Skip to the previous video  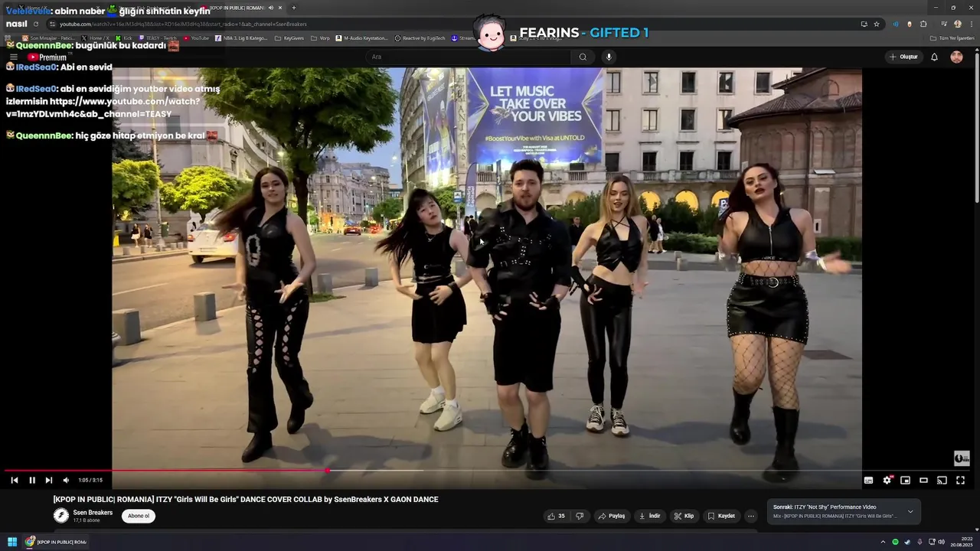point(14,480)
